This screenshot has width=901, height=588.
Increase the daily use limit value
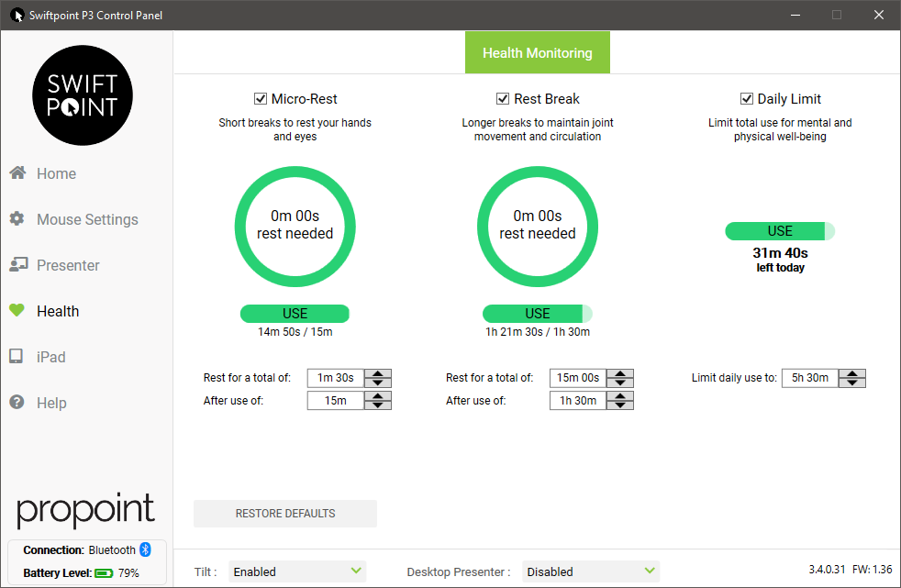coord(852,373)
